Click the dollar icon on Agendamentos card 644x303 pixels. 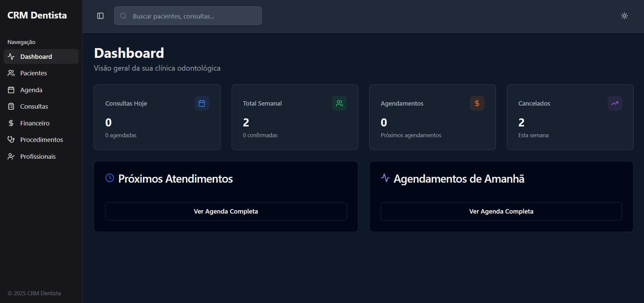[x=477, y=103]
